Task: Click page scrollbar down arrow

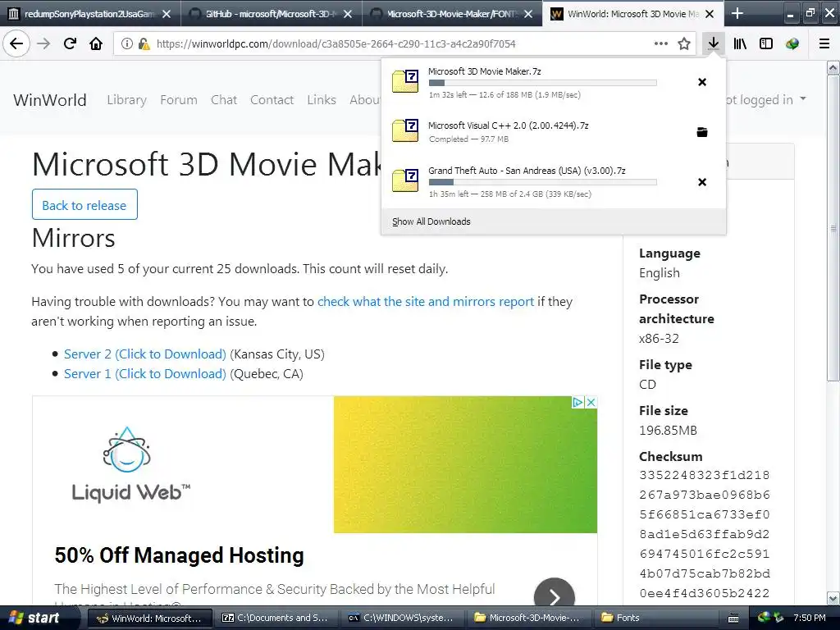Action: click(x=833, y=598)
